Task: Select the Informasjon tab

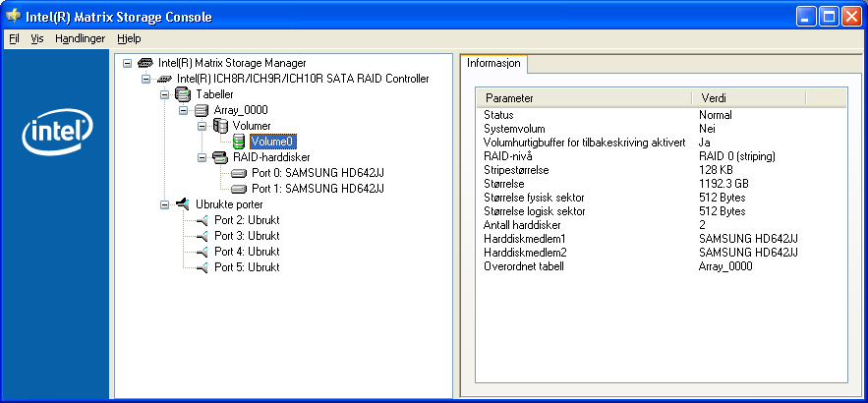Action: coord(493,63)
